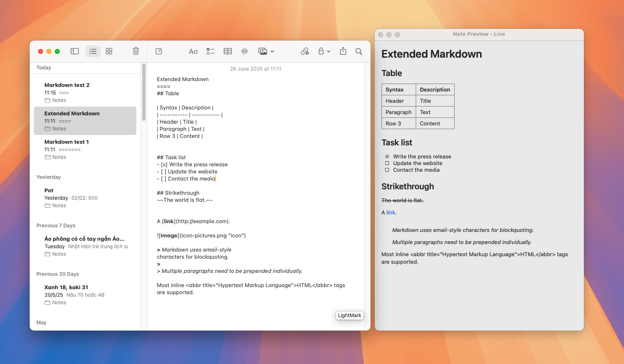
Task: Toggle the sidebar visibility
Action: coord(74,51)
